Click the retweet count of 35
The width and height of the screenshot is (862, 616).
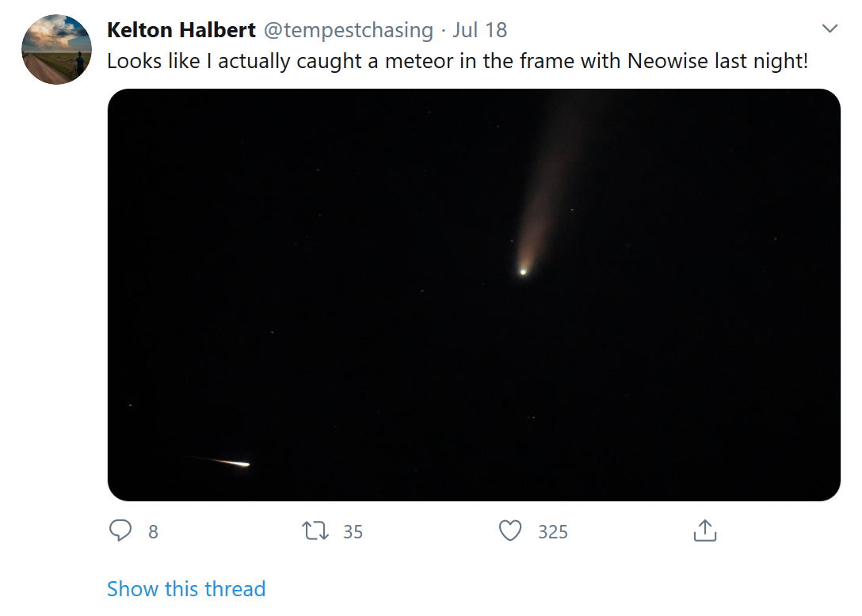tap(353, 532)
